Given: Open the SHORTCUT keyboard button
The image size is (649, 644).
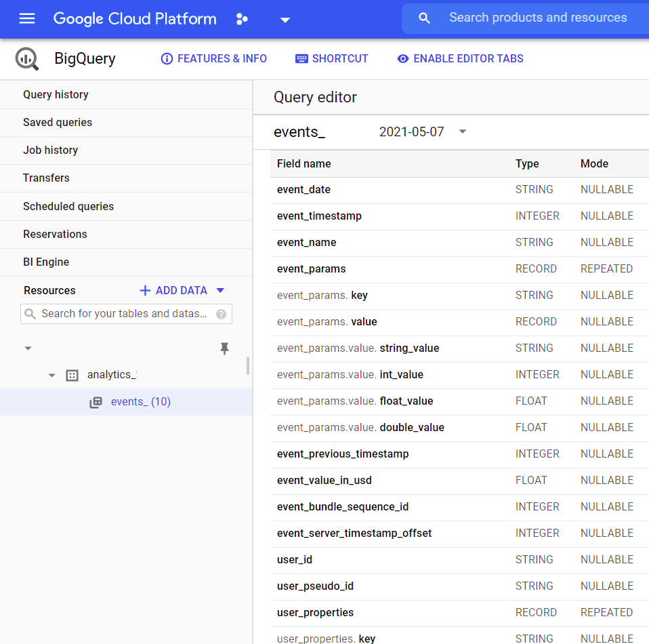Looking at the screenshot, I should (331, 59).
